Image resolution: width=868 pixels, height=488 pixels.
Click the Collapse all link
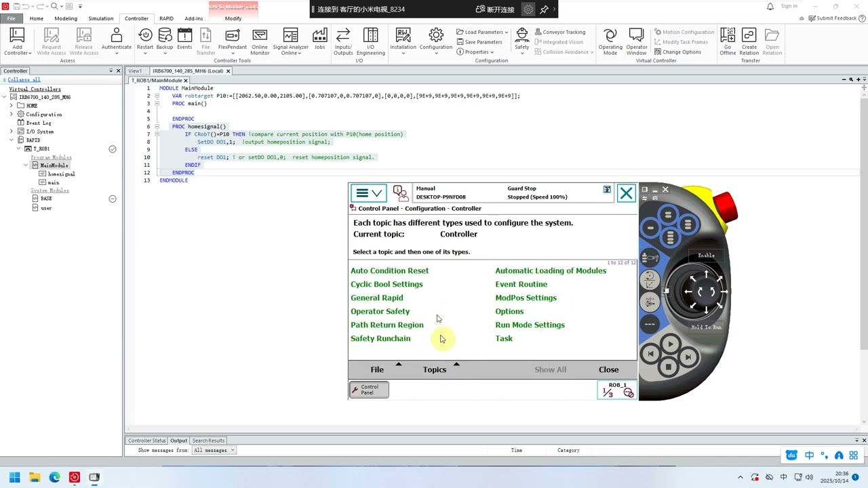pos(24,79)
